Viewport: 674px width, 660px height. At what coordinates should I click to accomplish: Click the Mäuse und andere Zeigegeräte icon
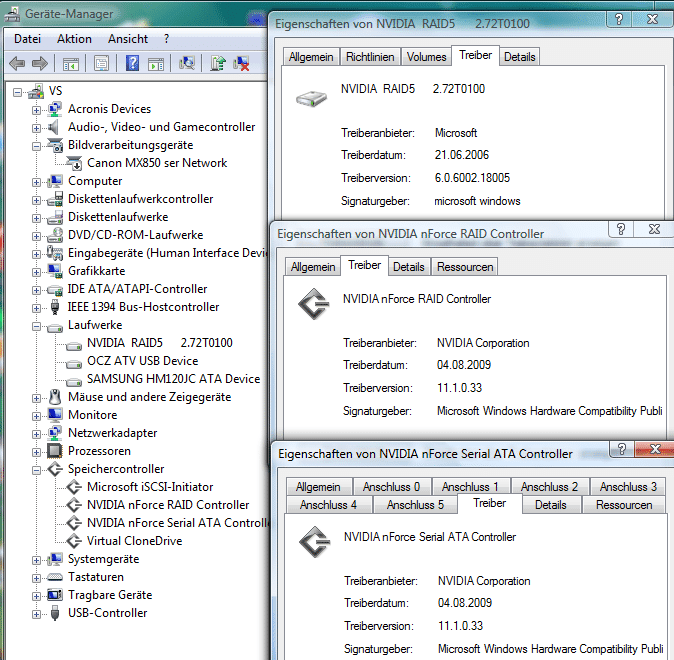click(55, 397)
